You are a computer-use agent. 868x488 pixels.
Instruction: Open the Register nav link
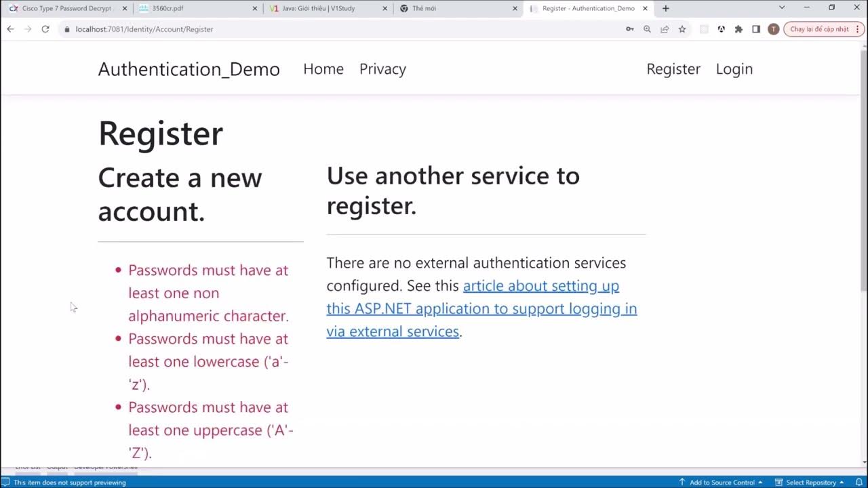coord(673,69)
